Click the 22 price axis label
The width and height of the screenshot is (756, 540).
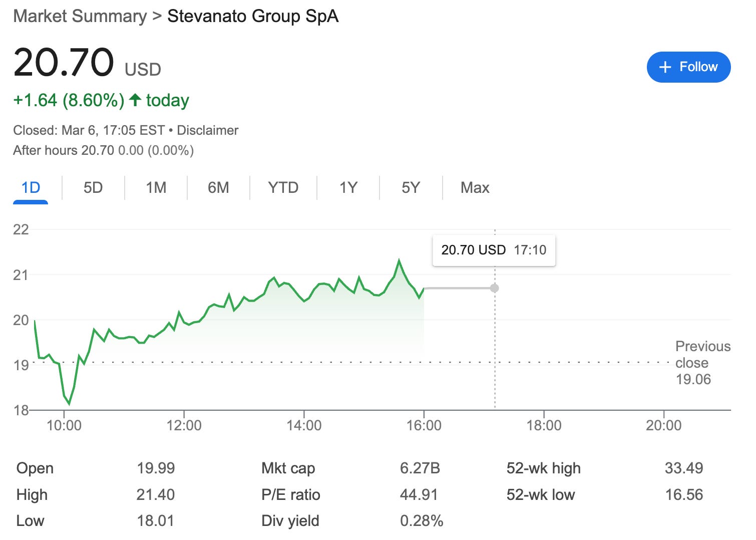click(21, 229)
